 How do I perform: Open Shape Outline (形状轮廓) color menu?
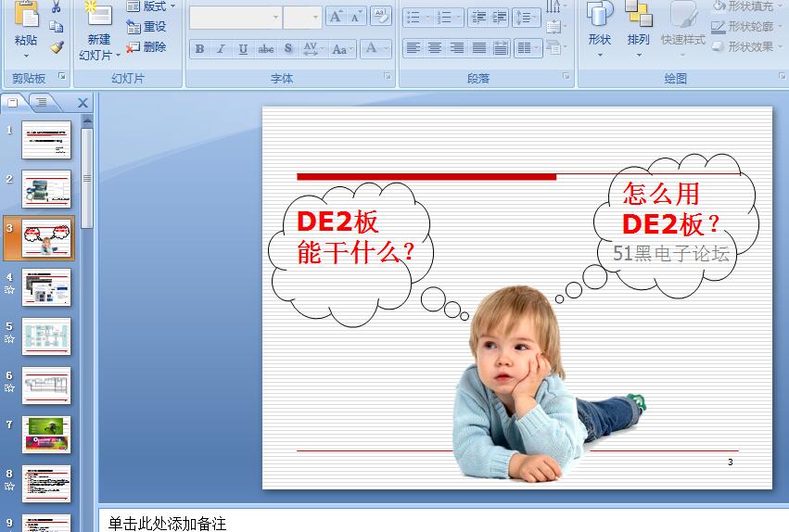coord(746,27)
